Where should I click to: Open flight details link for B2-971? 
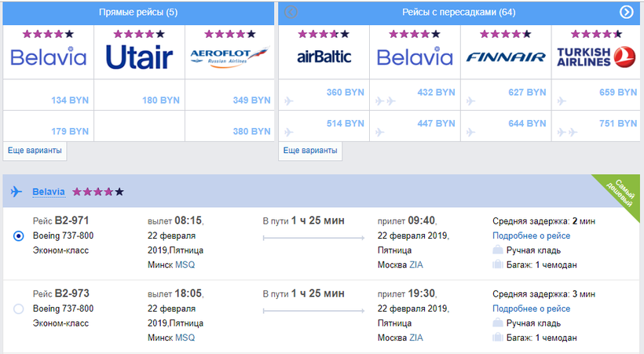531,235
